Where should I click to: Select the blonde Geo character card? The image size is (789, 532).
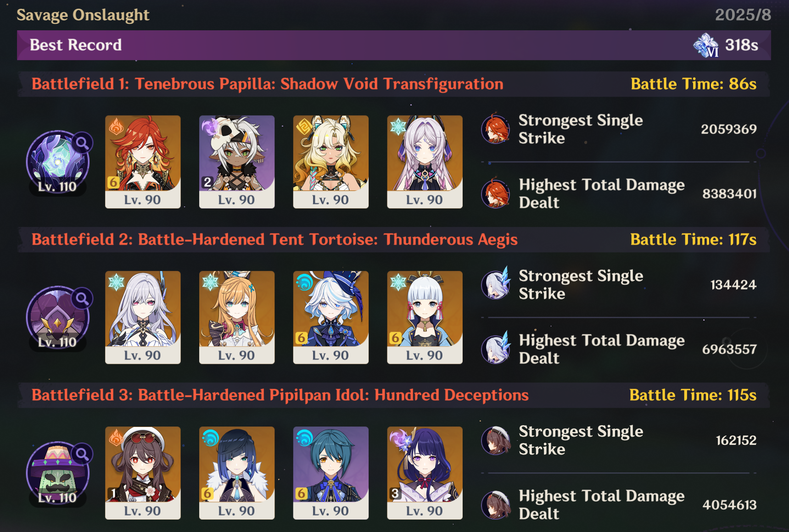point(331,162)
